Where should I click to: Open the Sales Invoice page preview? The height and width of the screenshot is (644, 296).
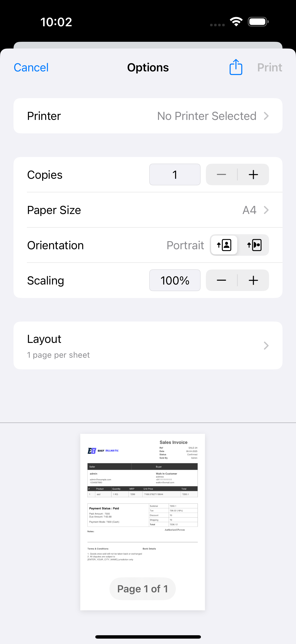coord(143,522)
